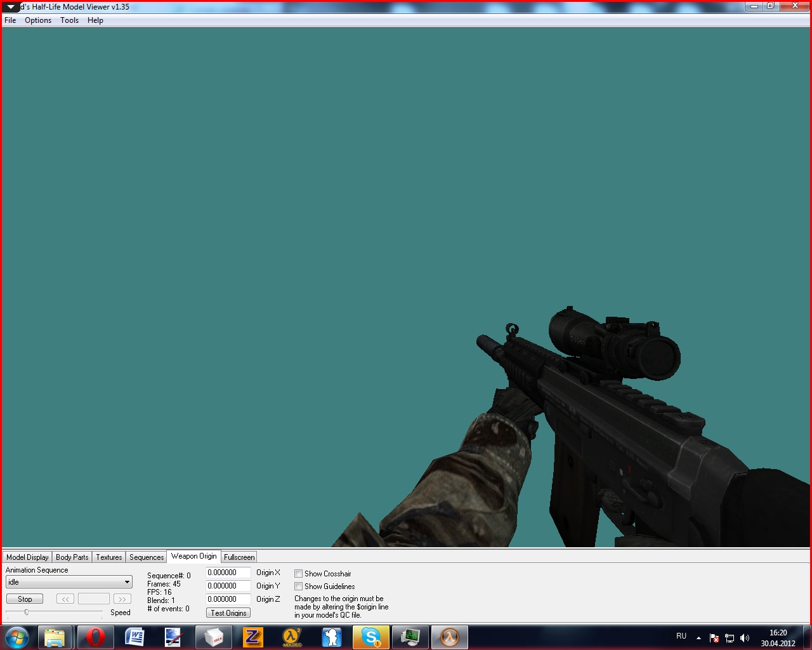Viewport: 812px width, 650px height.
Task: Show hidden system tray icons
Action: coord(698,638)
